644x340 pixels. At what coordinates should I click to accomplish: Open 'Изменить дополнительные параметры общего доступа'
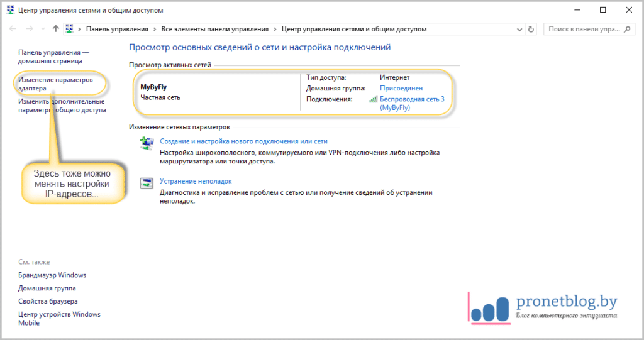tap(62, 106)
